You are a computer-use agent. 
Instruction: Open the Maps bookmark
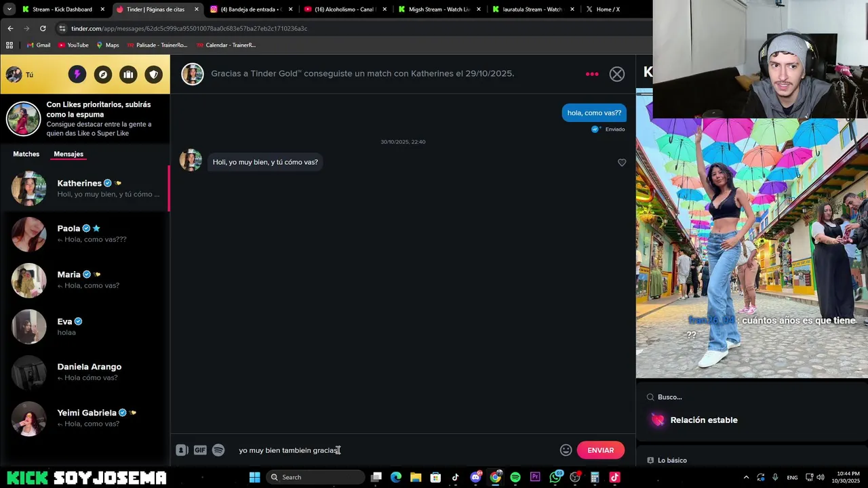coord(108,45)
